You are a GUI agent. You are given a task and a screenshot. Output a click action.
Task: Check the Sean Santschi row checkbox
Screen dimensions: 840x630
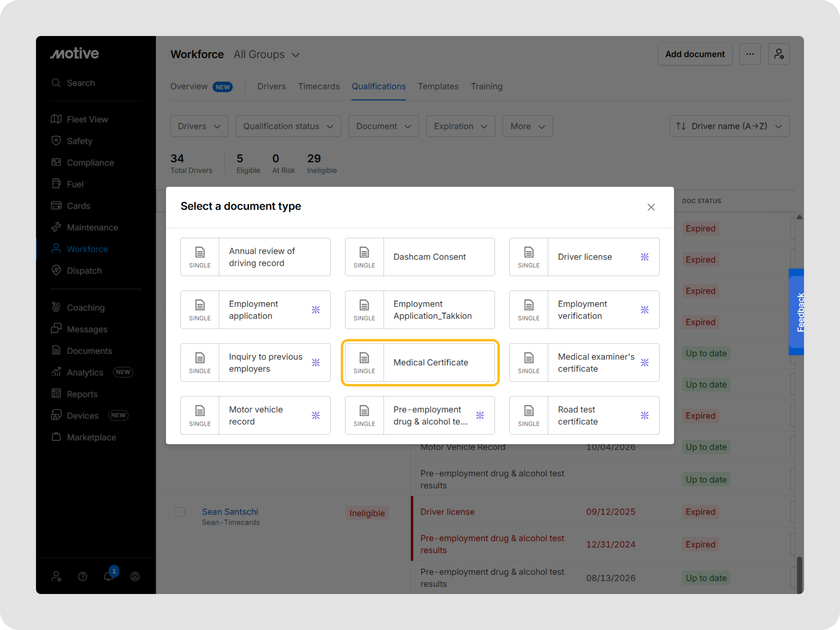(180, 512)
